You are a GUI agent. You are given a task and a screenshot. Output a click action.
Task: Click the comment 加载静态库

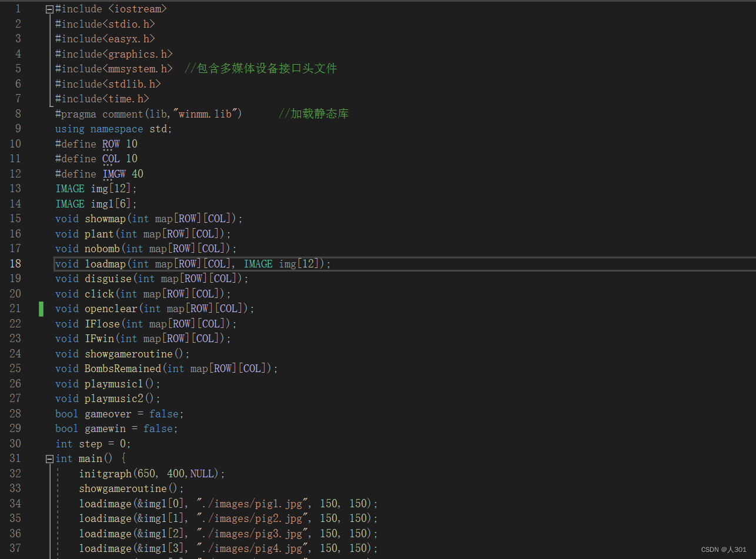pos(314,114)
